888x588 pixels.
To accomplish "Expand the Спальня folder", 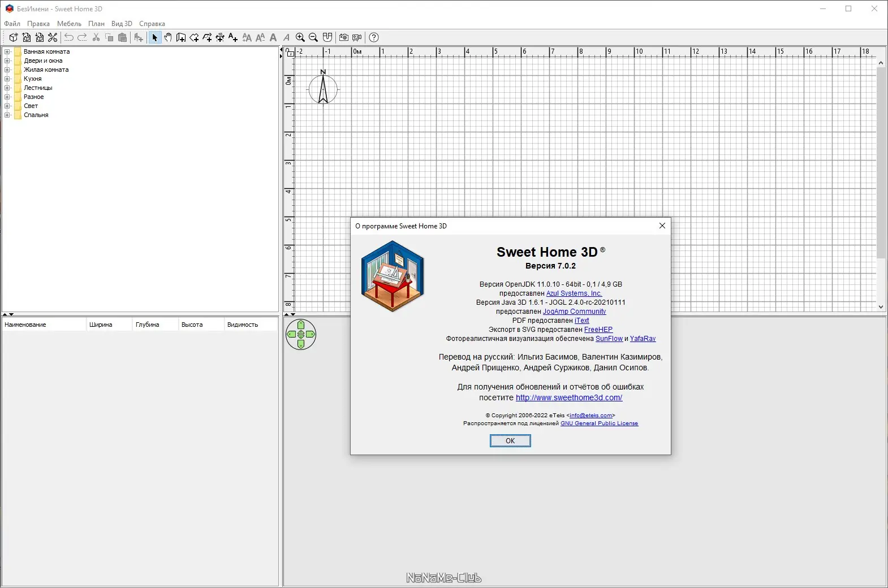I will coord(7,115).
